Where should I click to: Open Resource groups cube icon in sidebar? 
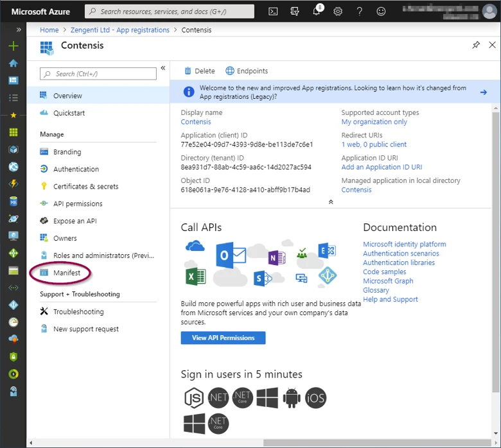(13, 150)
